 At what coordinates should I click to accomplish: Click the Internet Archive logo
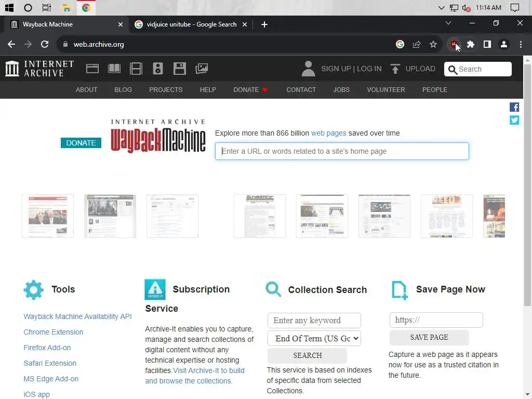point(39,69)
